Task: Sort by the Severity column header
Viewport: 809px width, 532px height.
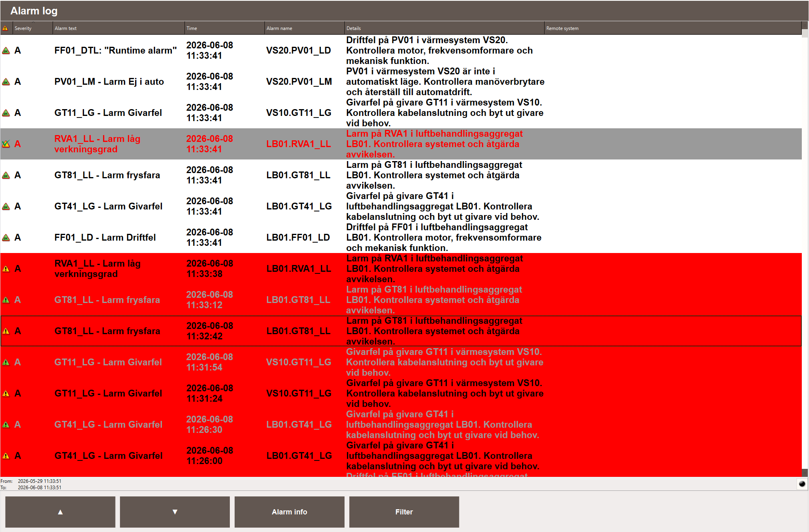Action: coord(33,28)
